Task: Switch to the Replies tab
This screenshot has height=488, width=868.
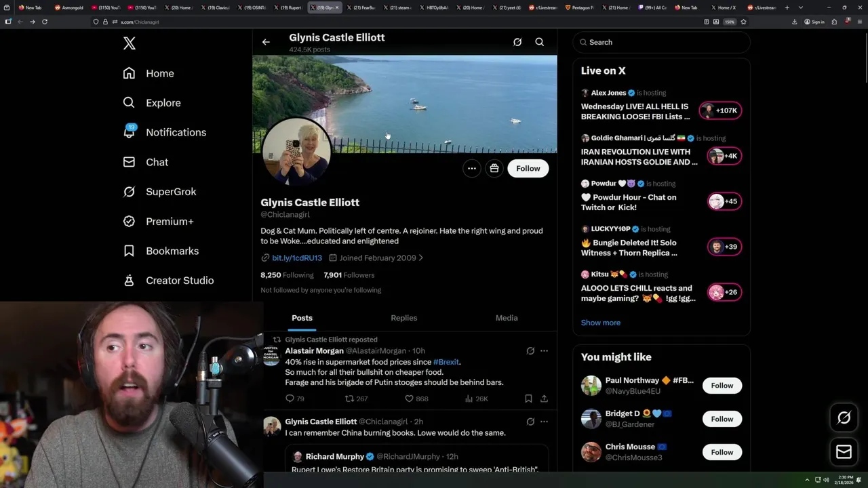Action: coord(404,318)
